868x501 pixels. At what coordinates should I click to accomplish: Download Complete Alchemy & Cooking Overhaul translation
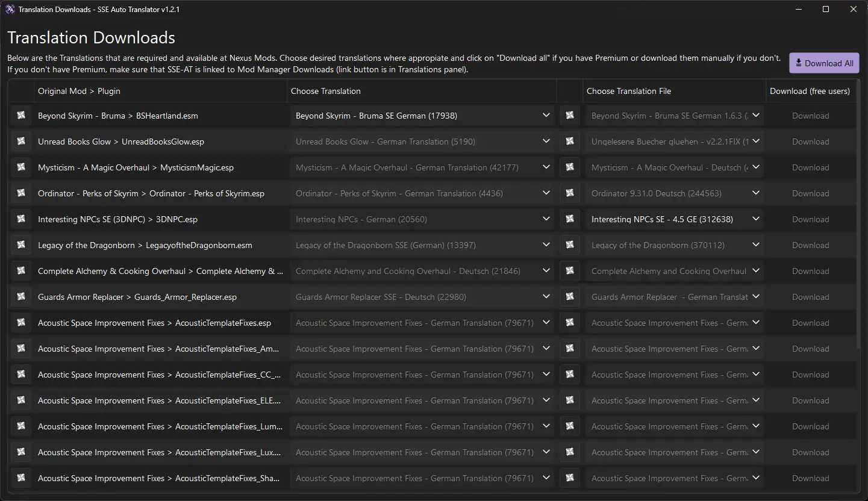pyautogui.click(x=810, y=271)
